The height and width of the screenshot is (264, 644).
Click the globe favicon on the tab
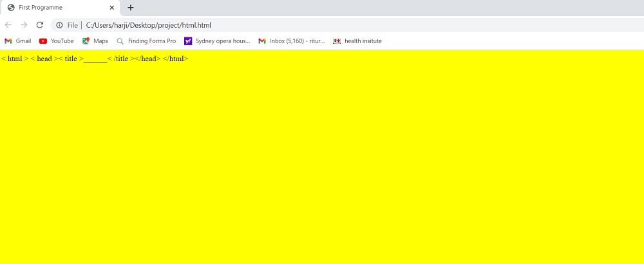tap(11, 8)
